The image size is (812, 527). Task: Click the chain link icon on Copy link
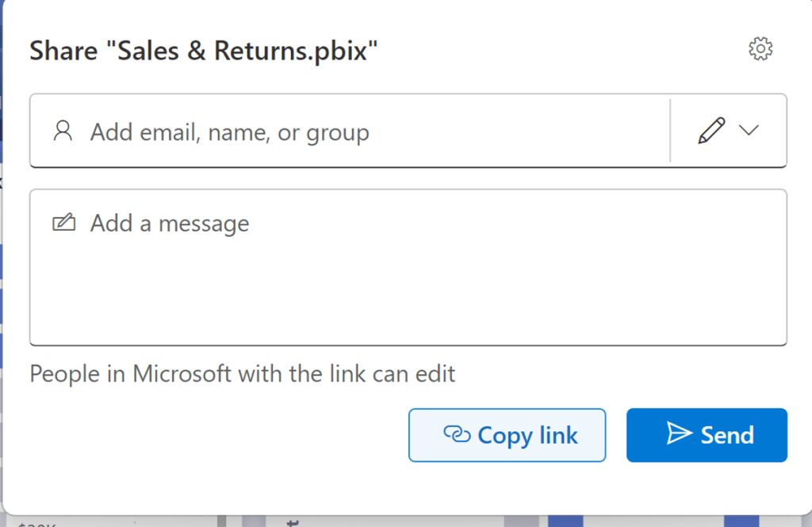click(457, 434)
